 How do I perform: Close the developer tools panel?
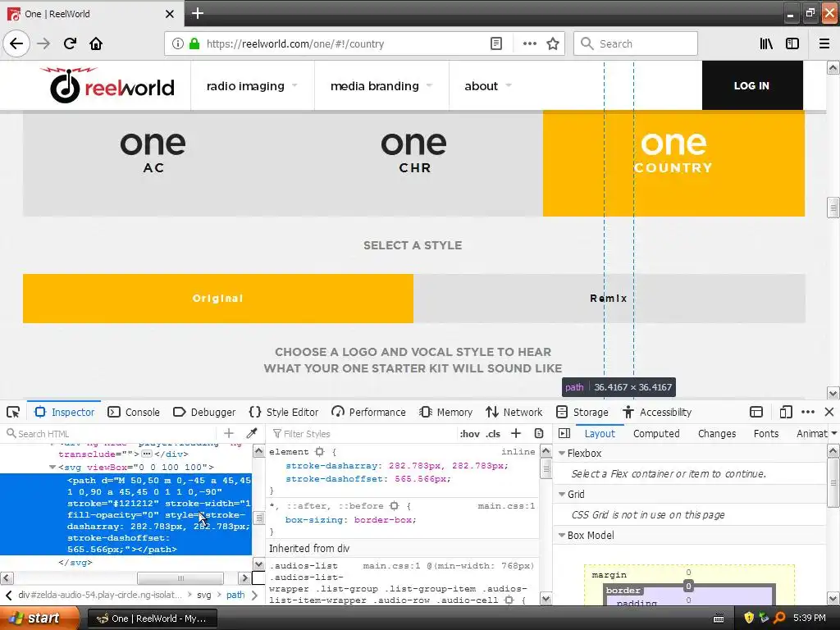pyautogui.click(x=829, y=412)
